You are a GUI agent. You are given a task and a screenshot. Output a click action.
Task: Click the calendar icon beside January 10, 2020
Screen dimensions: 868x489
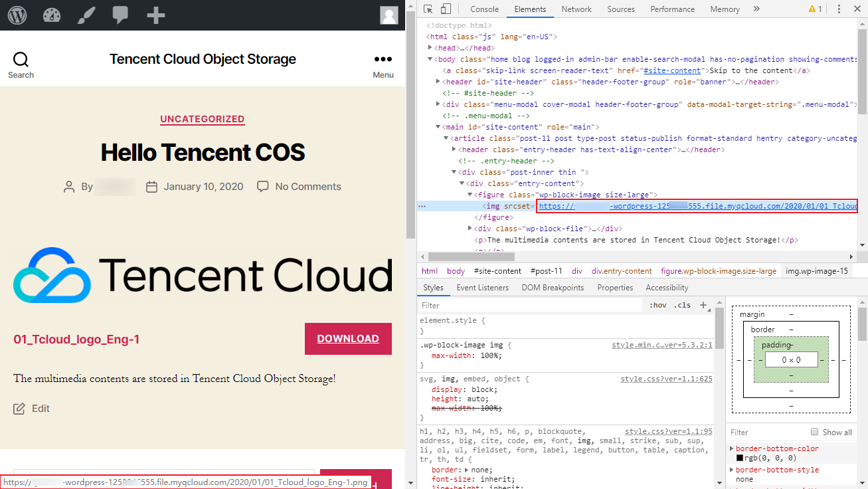click(x=151, y=187)
